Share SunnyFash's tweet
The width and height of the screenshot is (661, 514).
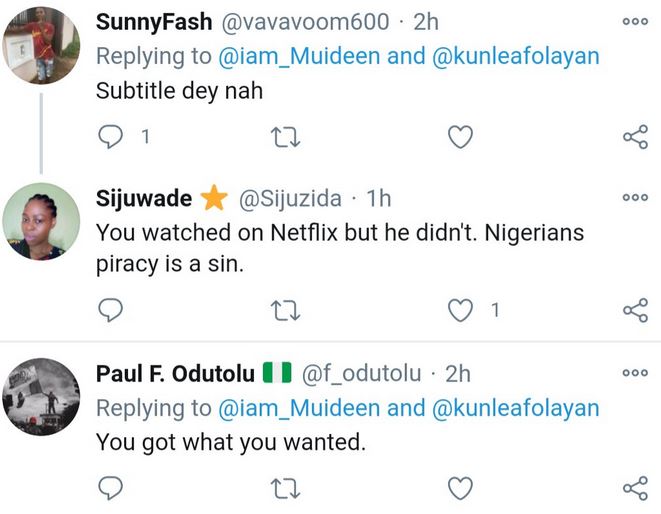coord(635,138)
